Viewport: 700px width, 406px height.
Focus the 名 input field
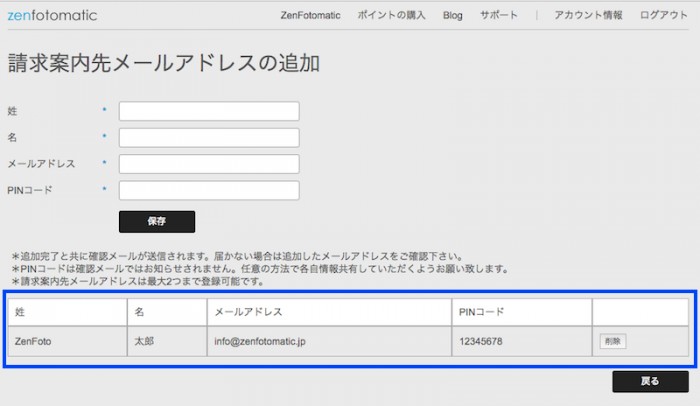tap(209, 138)
